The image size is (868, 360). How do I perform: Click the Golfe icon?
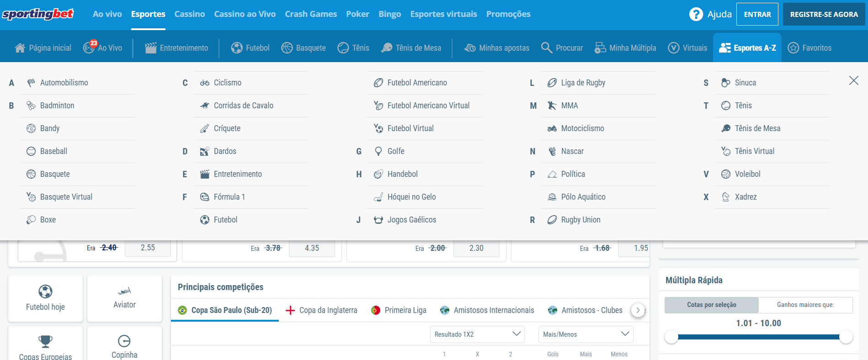point(378,151)
